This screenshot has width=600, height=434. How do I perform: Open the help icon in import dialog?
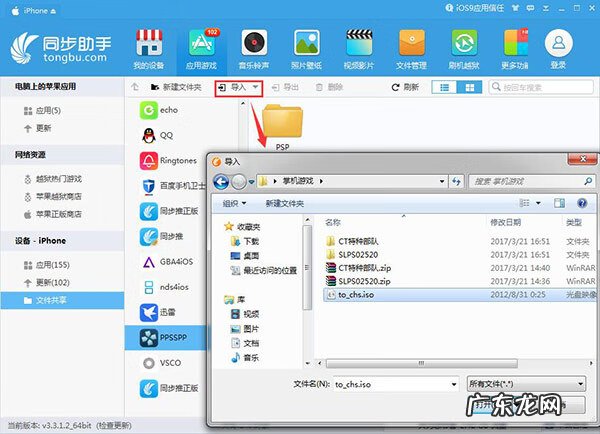(582, 203)
